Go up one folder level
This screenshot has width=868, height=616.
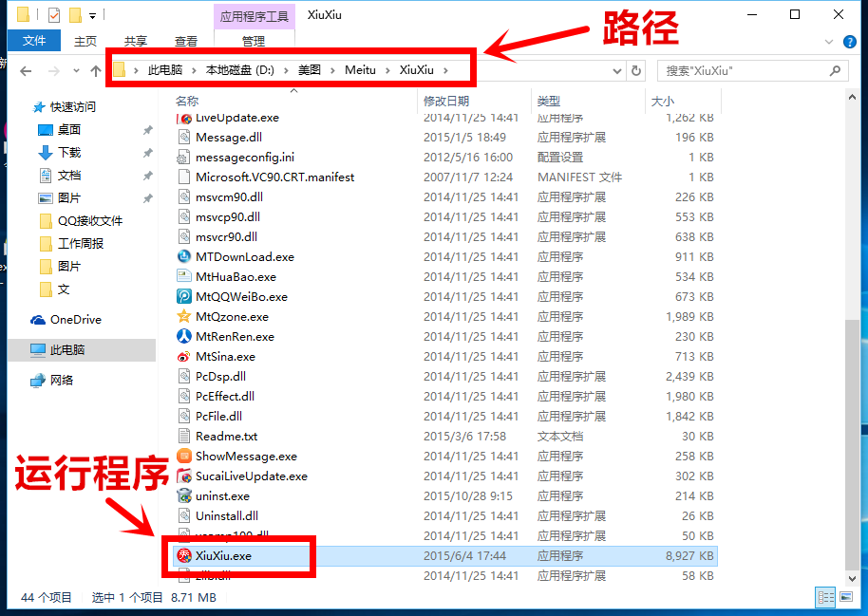[x=96, y=71]
